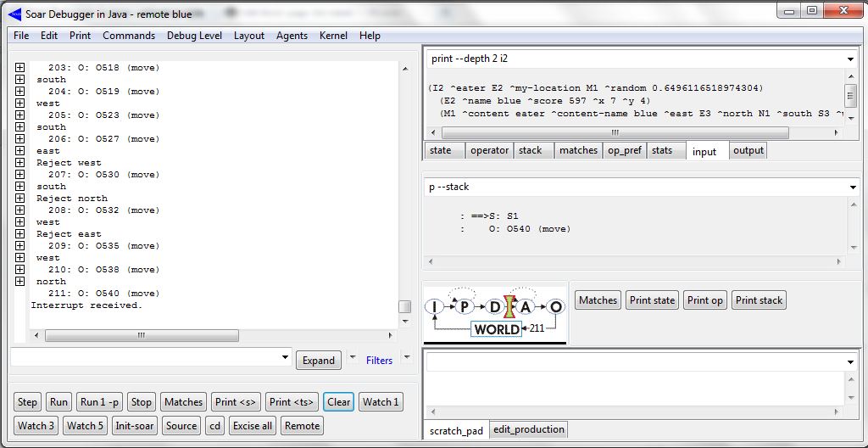This screenshot has width=868, height=448.
Task: Select the edit_production tab
Action: point(528,429)
